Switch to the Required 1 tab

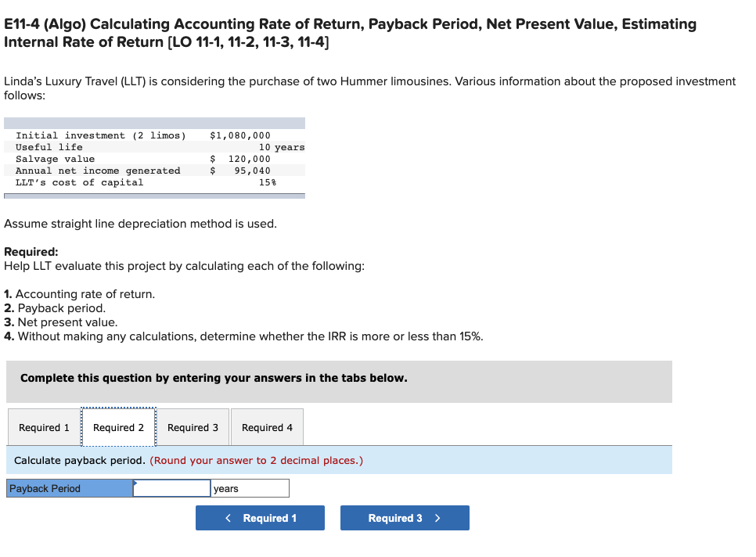tap(43, 427)
